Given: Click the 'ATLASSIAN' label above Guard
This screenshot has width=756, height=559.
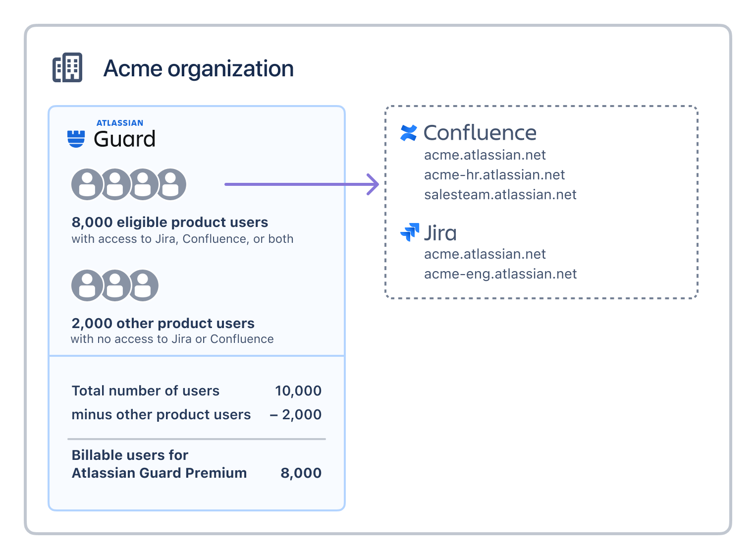Looking at the screenshot, I should [120, 123].
